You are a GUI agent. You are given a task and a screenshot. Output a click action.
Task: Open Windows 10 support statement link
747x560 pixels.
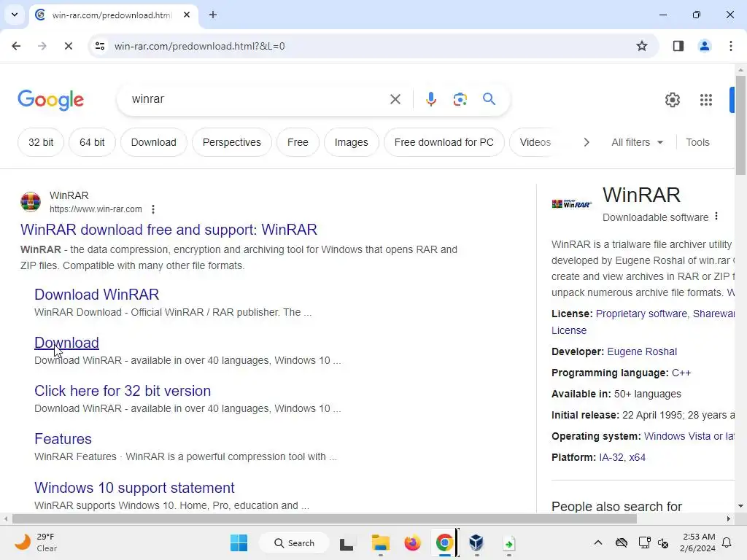point(134,488)
